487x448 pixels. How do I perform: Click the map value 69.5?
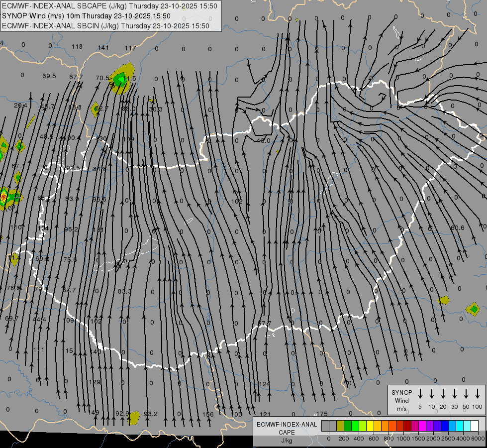49,76
